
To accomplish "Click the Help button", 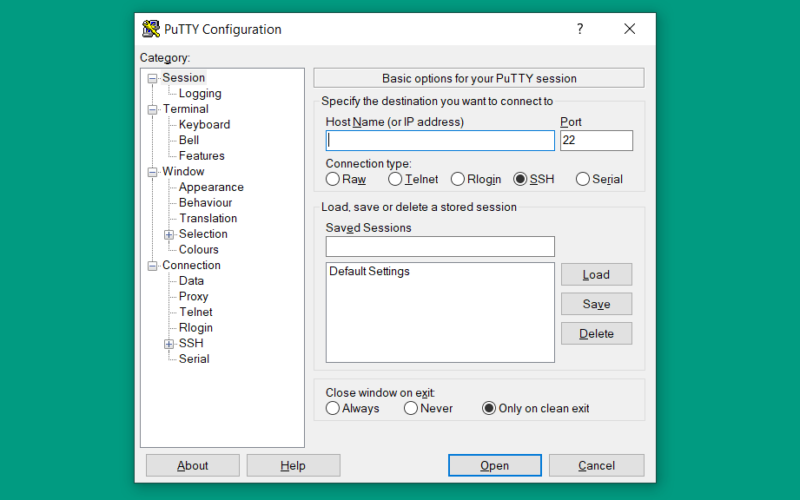I will (293, 465).
